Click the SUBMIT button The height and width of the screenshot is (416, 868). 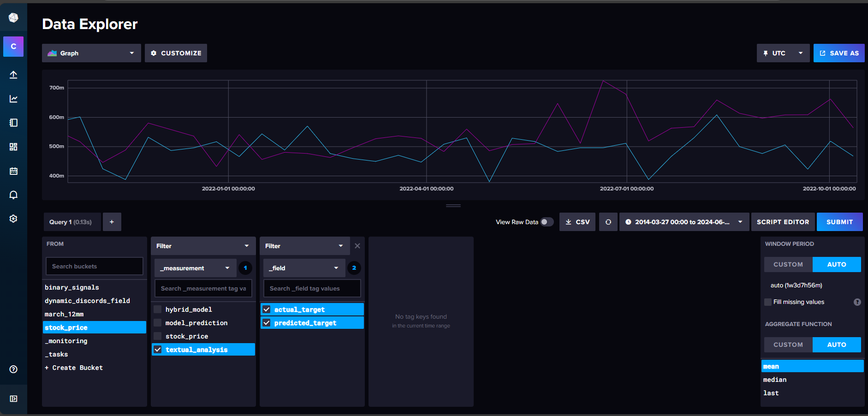pos(839,222)
